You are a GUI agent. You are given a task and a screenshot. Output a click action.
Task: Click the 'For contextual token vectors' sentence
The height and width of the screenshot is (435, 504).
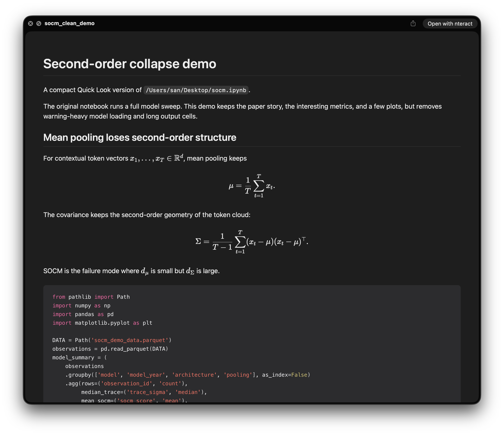[x=145, y=158]
